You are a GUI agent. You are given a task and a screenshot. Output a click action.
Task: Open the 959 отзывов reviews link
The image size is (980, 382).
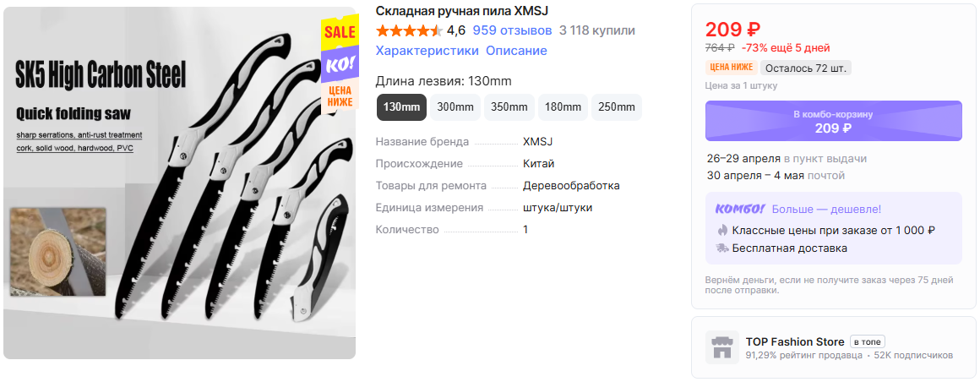point(512,30)
